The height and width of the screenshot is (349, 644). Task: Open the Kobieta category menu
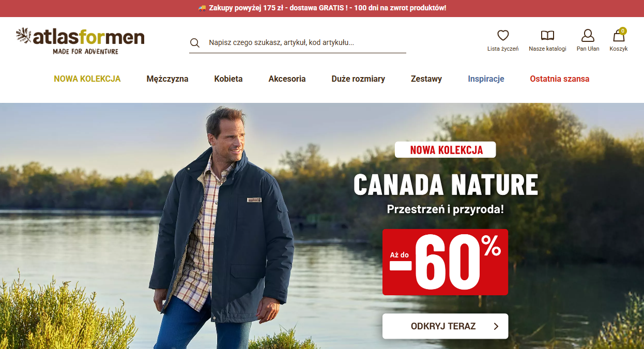tap(228, 79)
